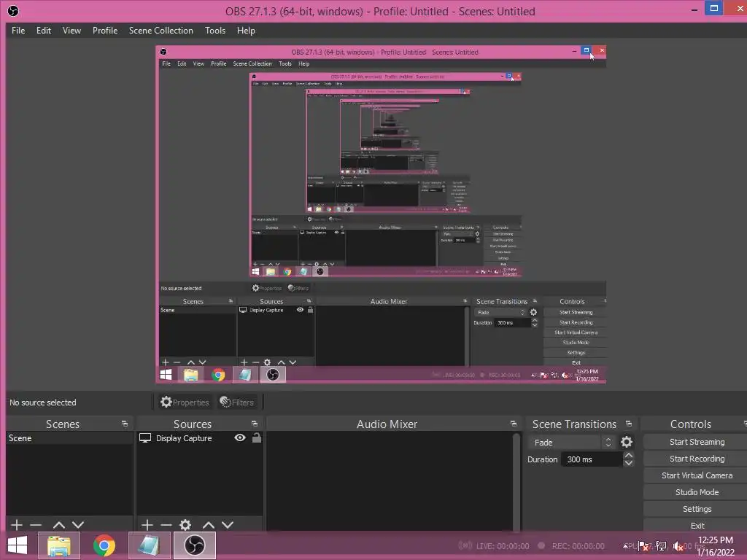The width and height of the screenshot is (747, 560).
Task: Select the Scene item in Scenes list
Action: (69, 438)
